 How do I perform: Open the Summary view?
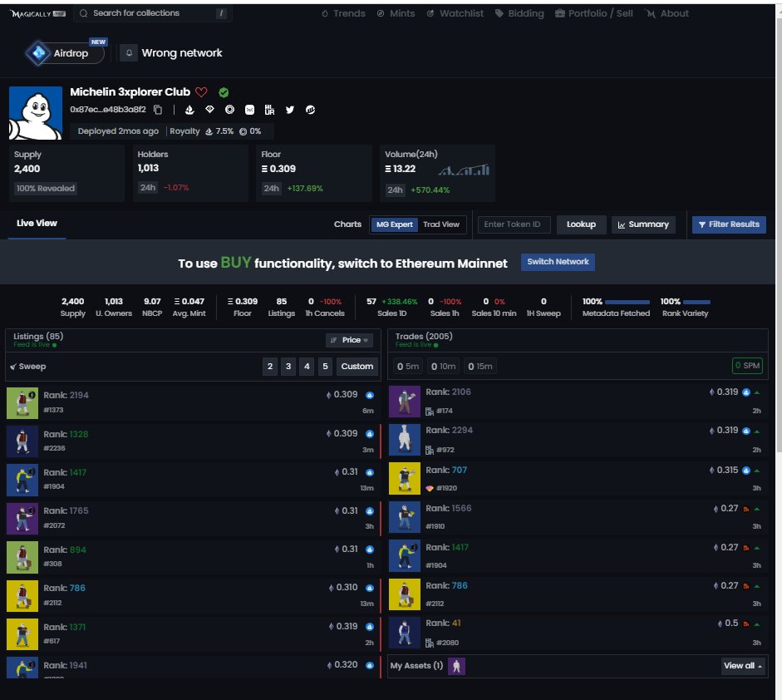click(643, 224)
